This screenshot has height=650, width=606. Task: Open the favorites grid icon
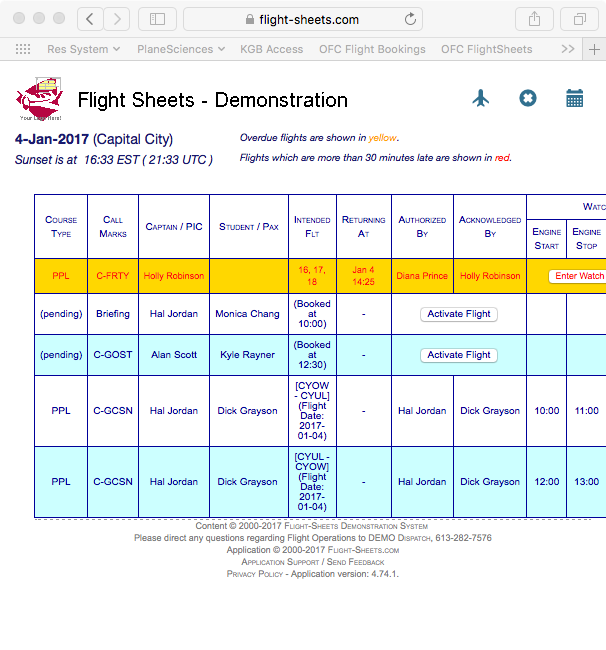coord(23,49)
